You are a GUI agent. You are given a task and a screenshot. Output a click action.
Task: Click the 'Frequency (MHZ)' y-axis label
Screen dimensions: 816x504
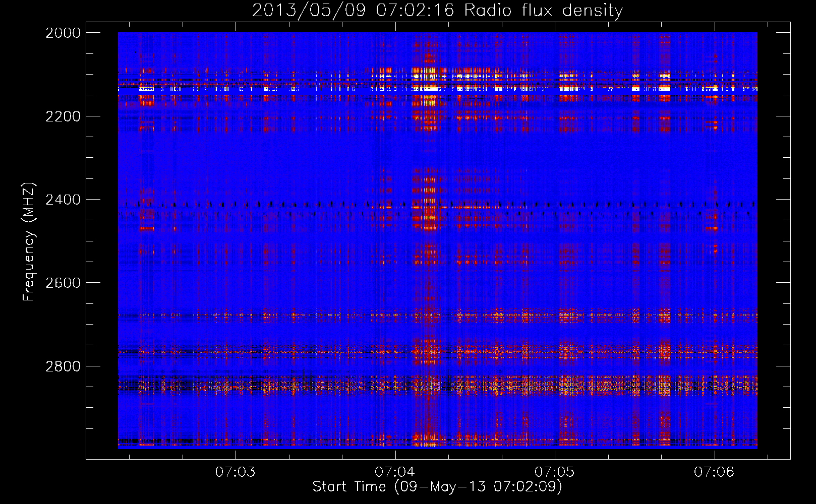29,242
